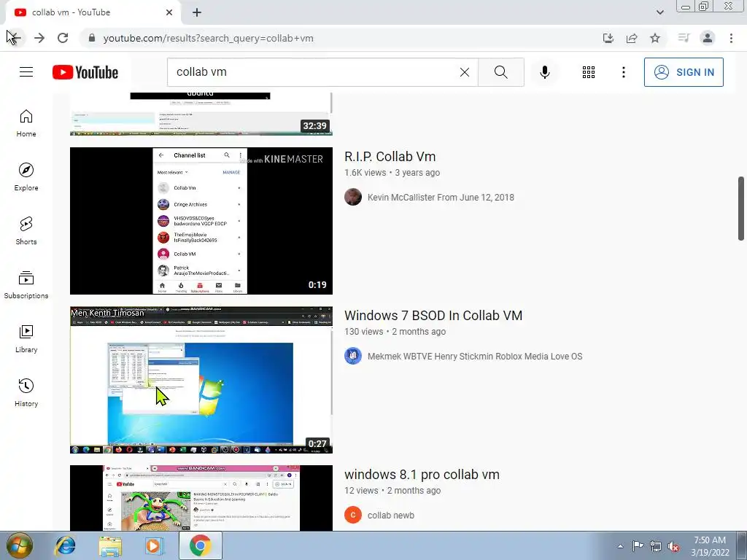Screen dimensions: 747x560
Task: Play the windows 8.1 pro thumbnail
Action: point(201,497)
